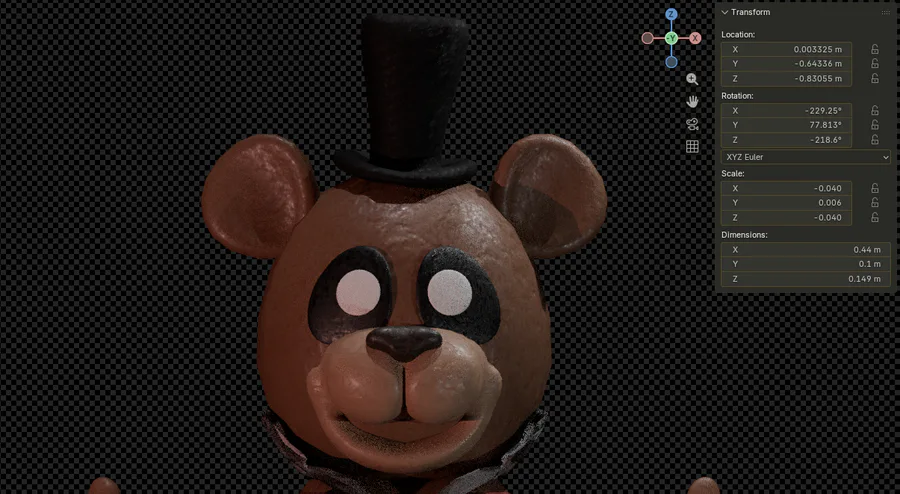The height and width of the screenshot is (494, 900).
Task: Click the negative X axis gizmo circle
Action: click(x=647, y=38)
